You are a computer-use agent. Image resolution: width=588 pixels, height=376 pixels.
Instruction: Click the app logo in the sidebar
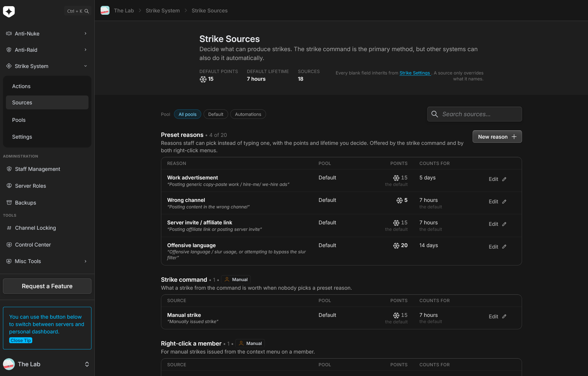(9, 12)
